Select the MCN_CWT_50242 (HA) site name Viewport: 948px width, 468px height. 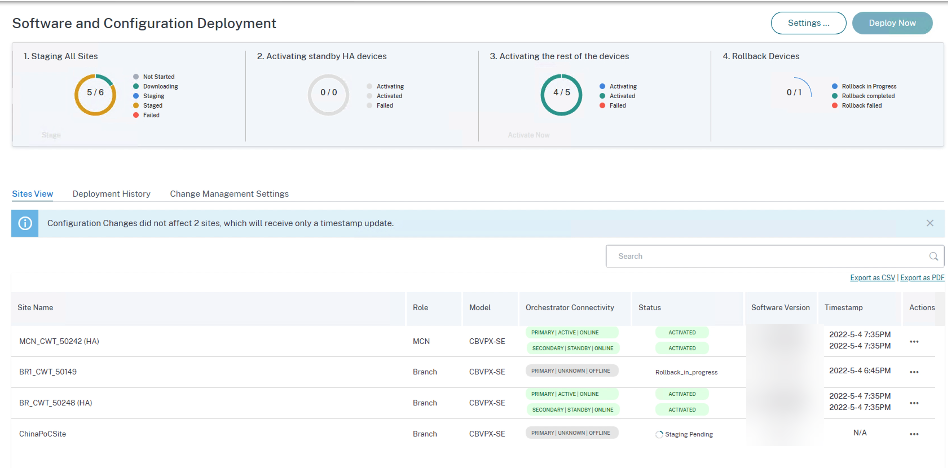pos(59,342)
